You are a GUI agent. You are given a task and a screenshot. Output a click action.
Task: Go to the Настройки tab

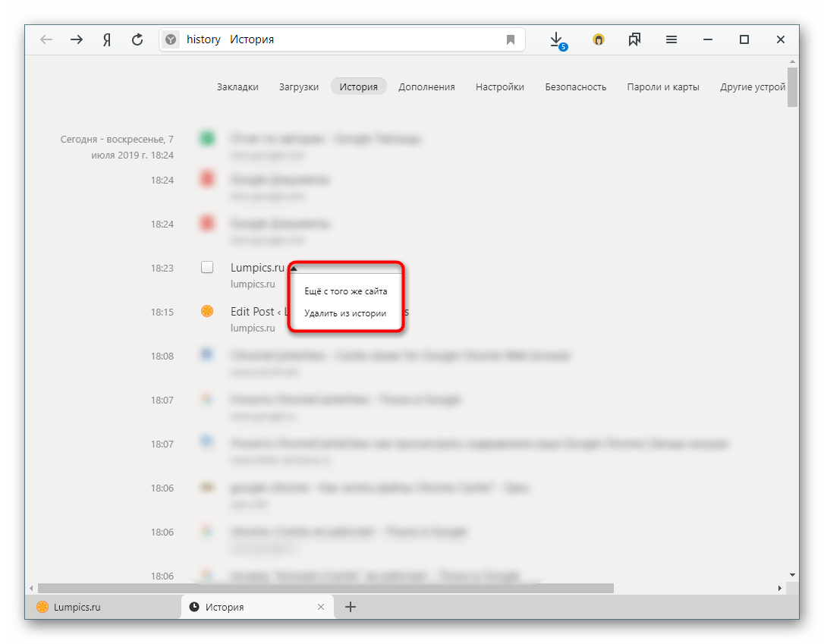point(500,86)
